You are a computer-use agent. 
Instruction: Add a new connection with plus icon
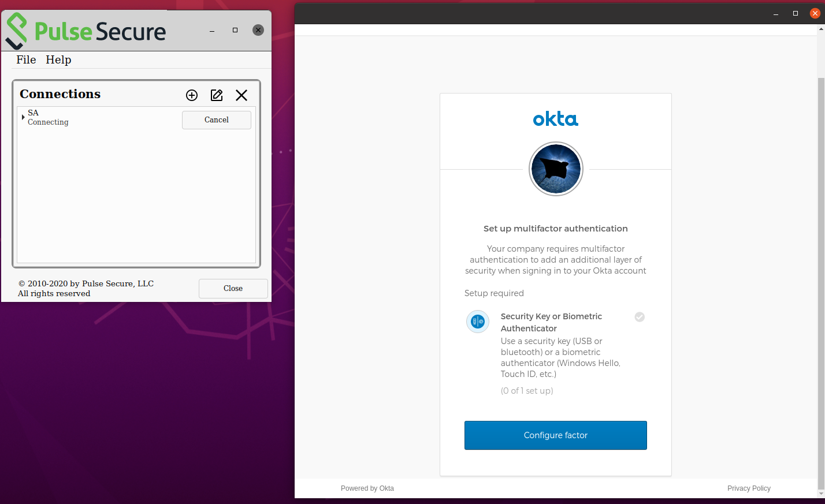pos(192,95)
